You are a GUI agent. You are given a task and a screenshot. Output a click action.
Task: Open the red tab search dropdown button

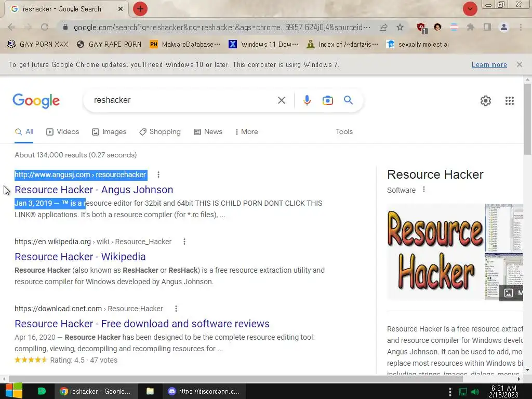[470, 9]
